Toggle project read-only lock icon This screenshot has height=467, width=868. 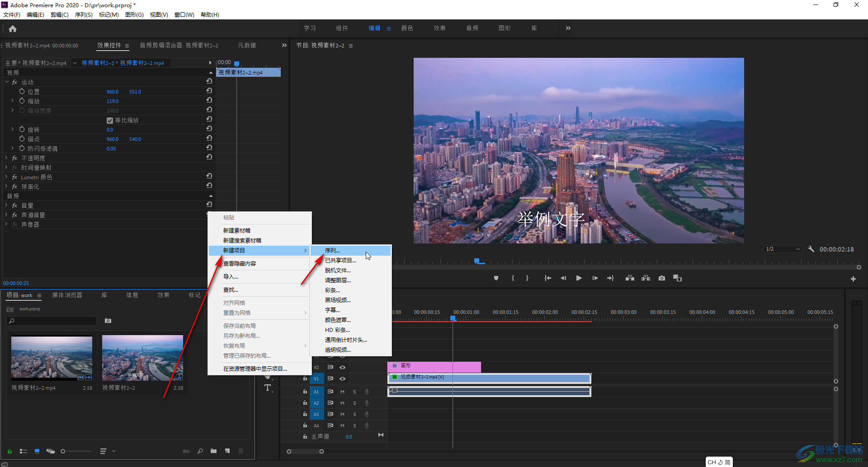(x=9, y=451)
